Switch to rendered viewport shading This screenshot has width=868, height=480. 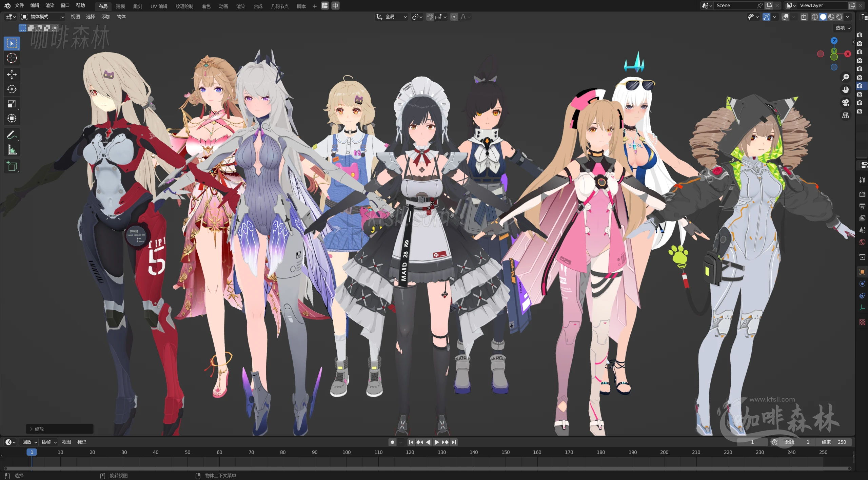(839, 17)
